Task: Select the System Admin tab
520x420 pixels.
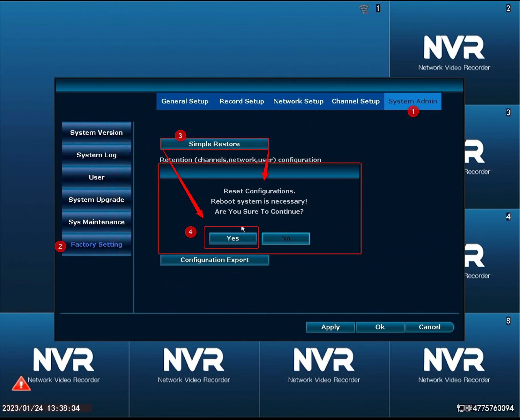Action: (x=413, y=101)
